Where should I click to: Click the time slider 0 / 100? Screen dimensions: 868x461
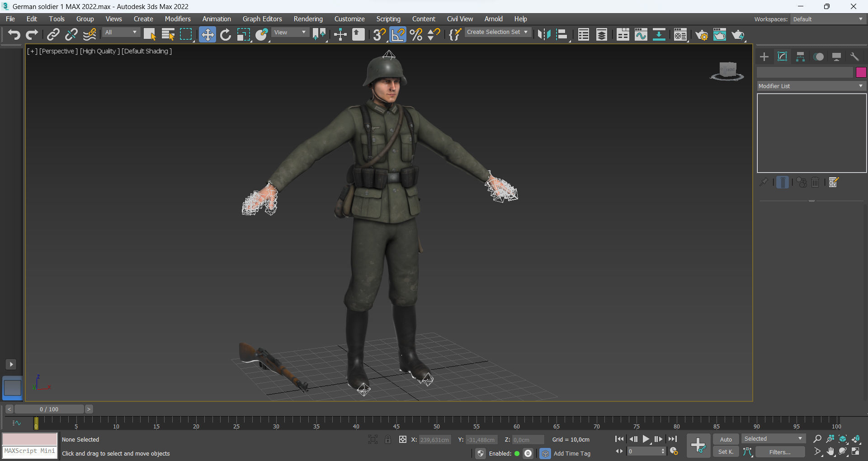(49, 409)
